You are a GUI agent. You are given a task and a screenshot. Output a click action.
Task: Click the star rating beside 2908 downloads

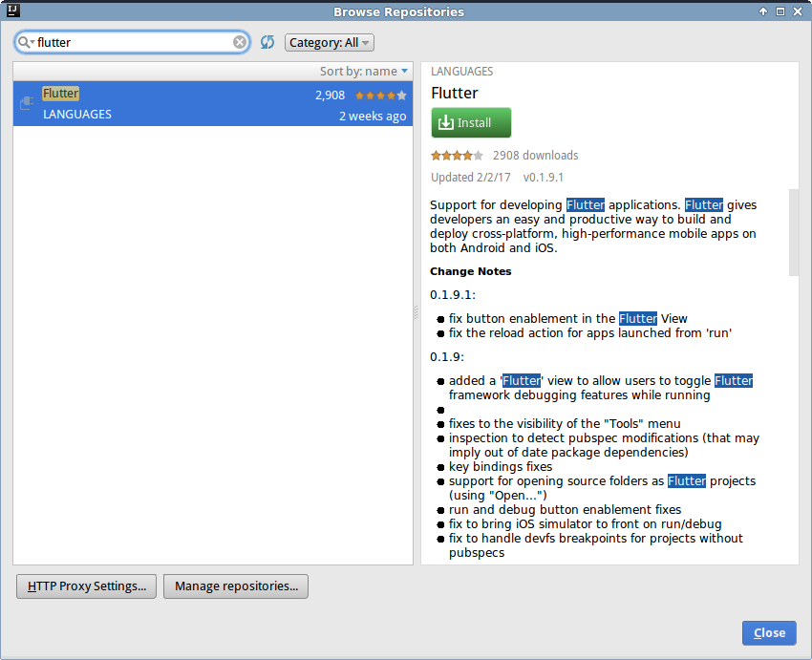click(x=458, y=156)
